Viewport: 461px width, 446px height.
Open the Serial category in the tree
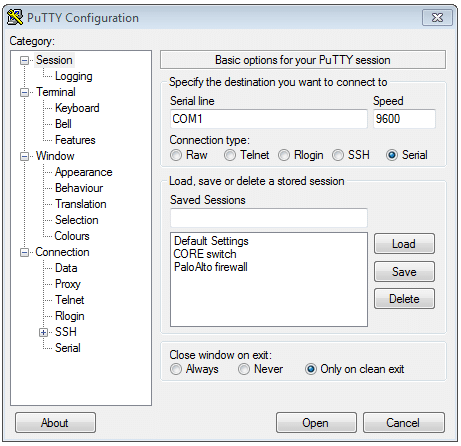point(68,348)
